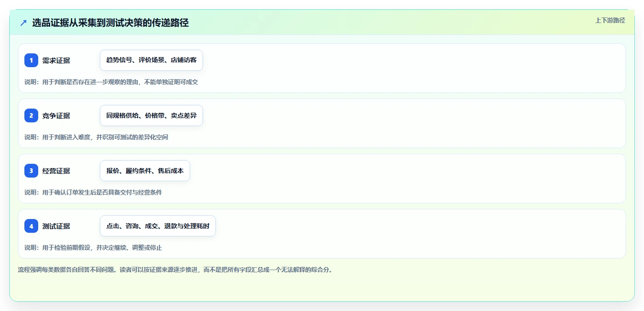Select step number badge 2

coord(31,115)
